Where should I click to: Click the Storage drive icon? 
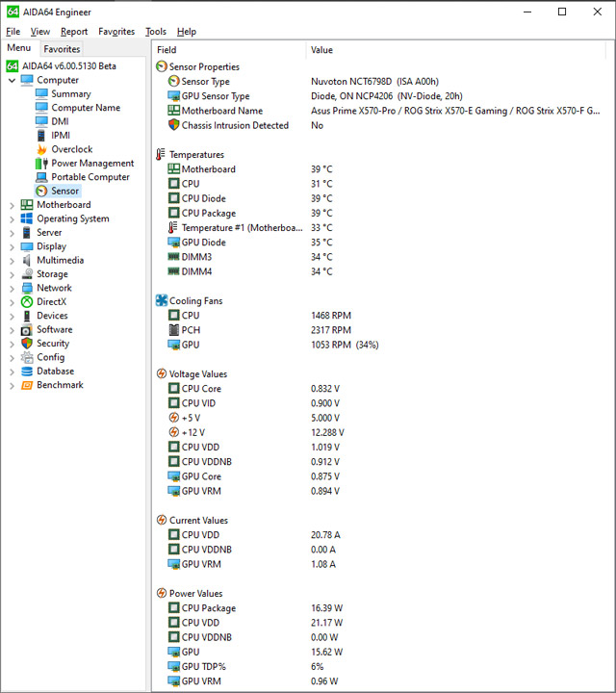pos(27,274)
